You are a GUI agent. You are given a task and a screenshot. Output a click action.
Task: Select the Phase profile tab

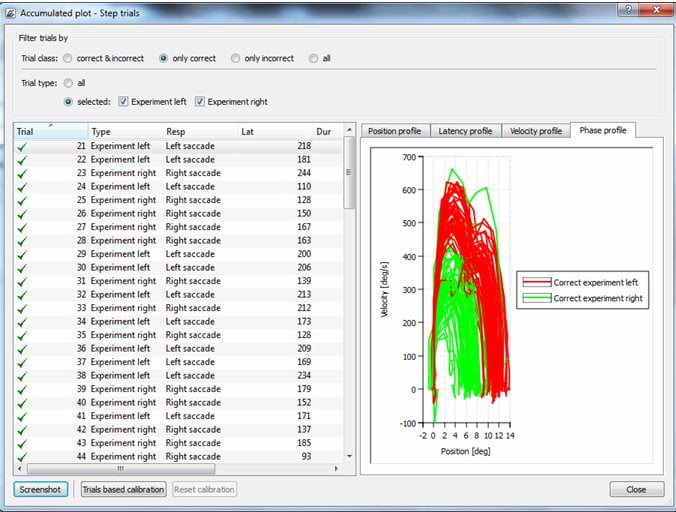tap(603, 130)
